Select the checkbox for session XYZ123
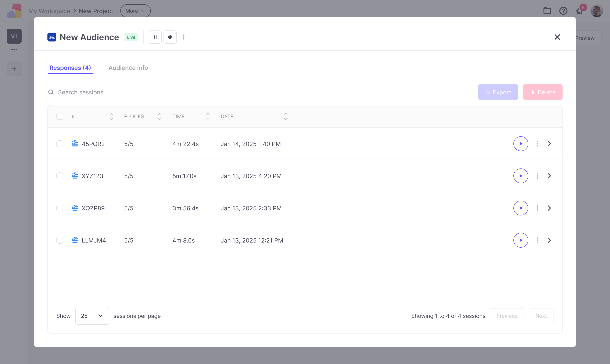This screenshot has width=610, height=364. pos(60,176)
